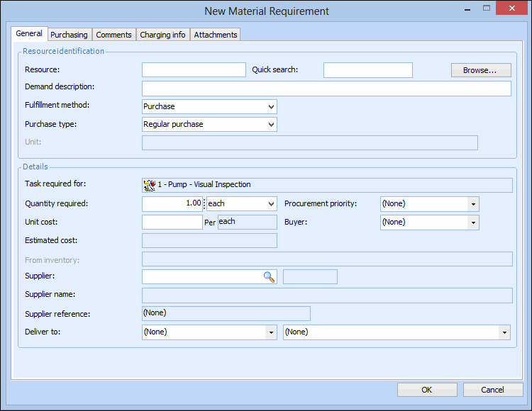
Task: Switch to the Purchasing tab
Action: tap(69, 35)
